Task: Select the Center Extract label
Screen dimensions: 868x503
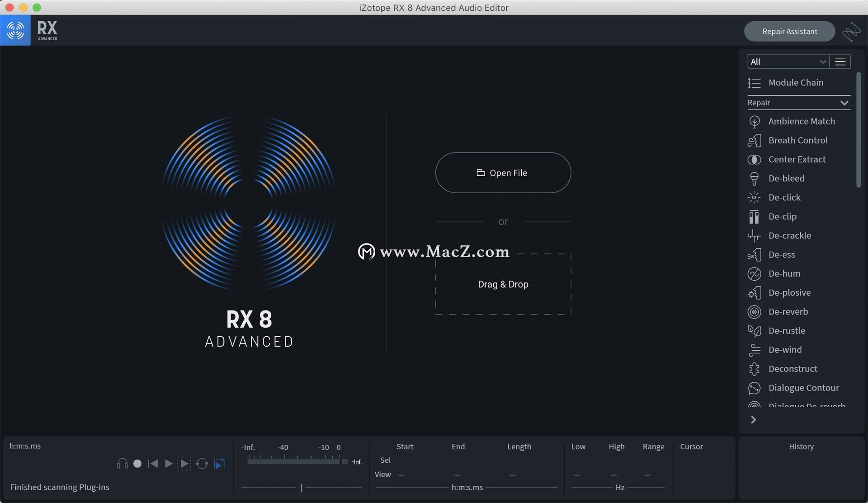Action: [797, 159]
